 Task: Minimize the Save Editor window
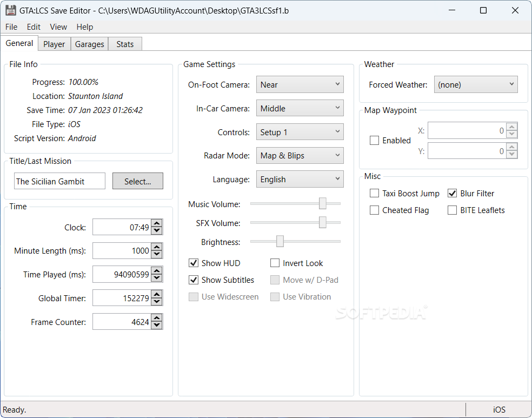(452, 10)
